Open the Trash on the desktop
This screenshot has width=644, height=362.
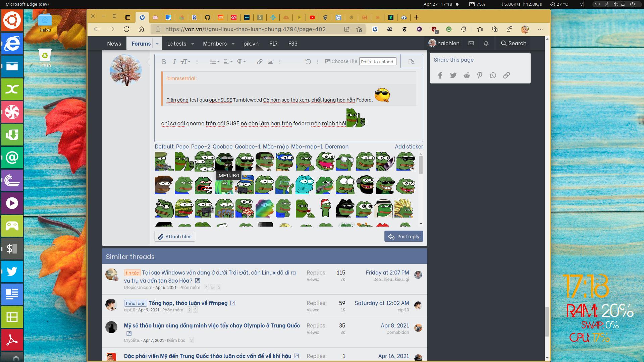[45, 58]
